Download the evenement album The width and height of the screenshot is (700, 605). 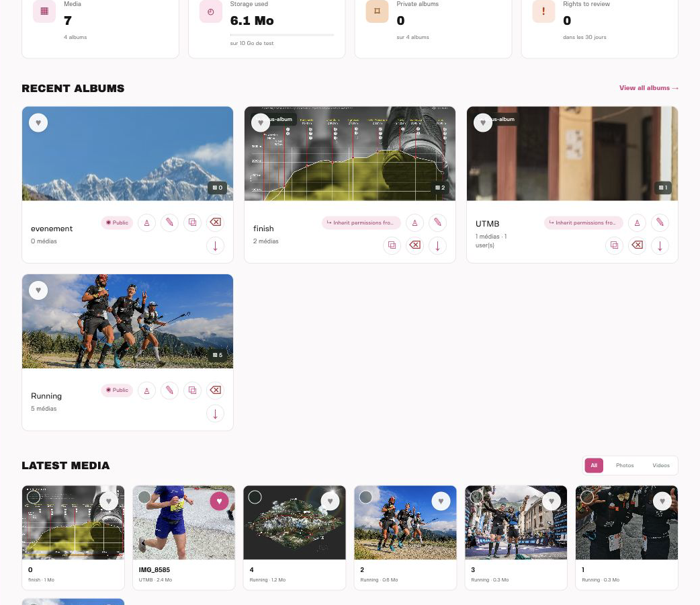pos(215,246)
